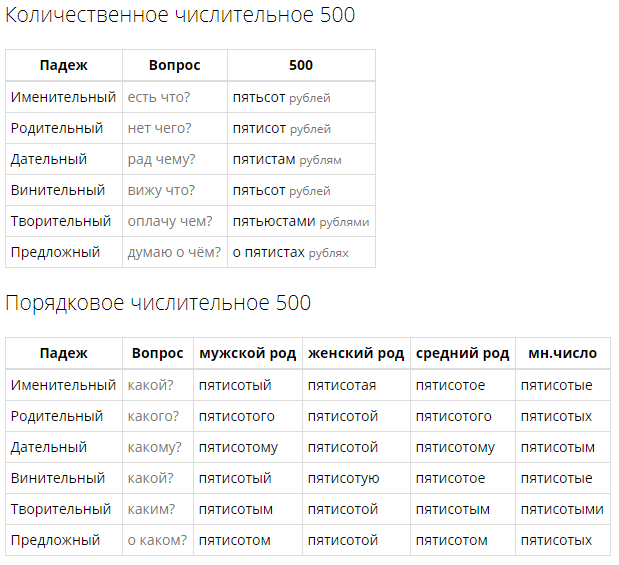Click the cell "пятьюстами рублями"
Viewport: 619px width, 565px height.
tap(301, 221)
